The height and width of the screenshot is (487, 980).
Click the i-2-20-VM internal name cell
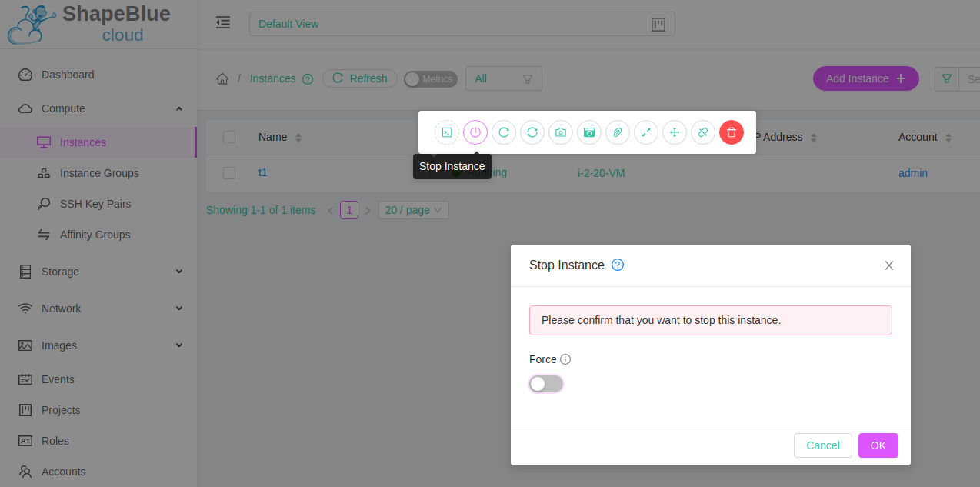[x=601, y=173]
